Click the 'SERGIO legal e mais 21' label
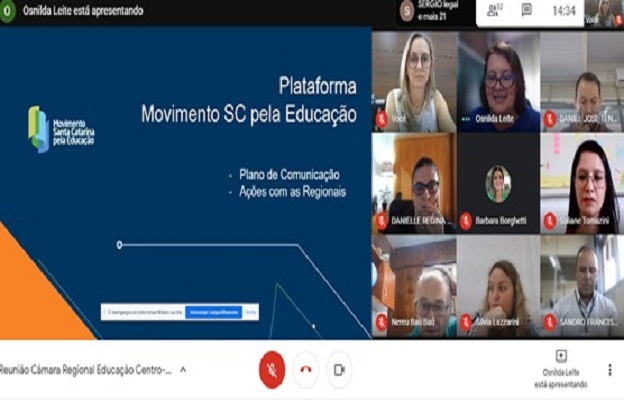 click(x=437, y=11)
